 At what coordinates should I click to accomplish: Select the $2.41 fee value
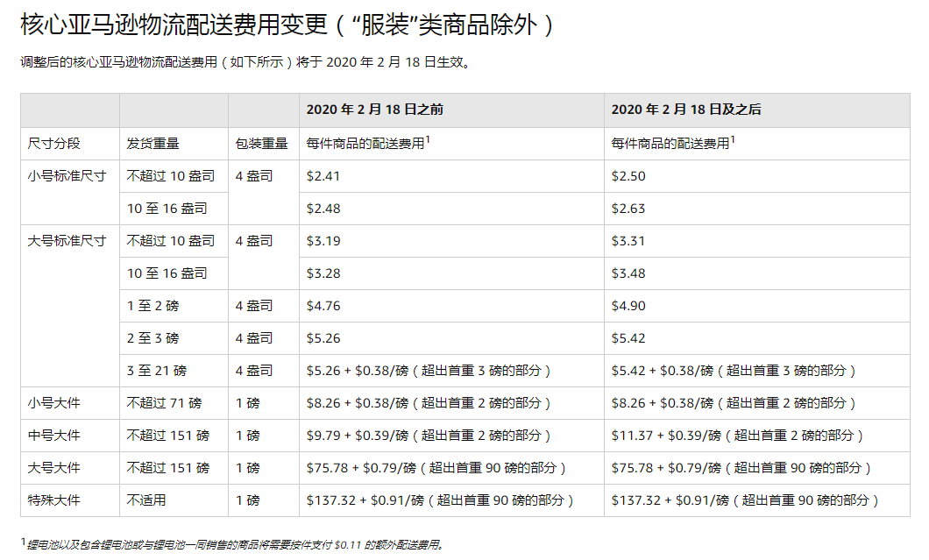[323, 176]
